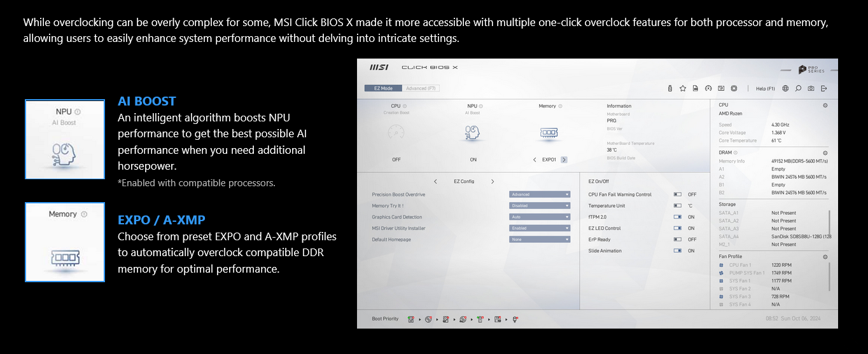
Task: Click NPU ON status text
Action: point(473,160)
